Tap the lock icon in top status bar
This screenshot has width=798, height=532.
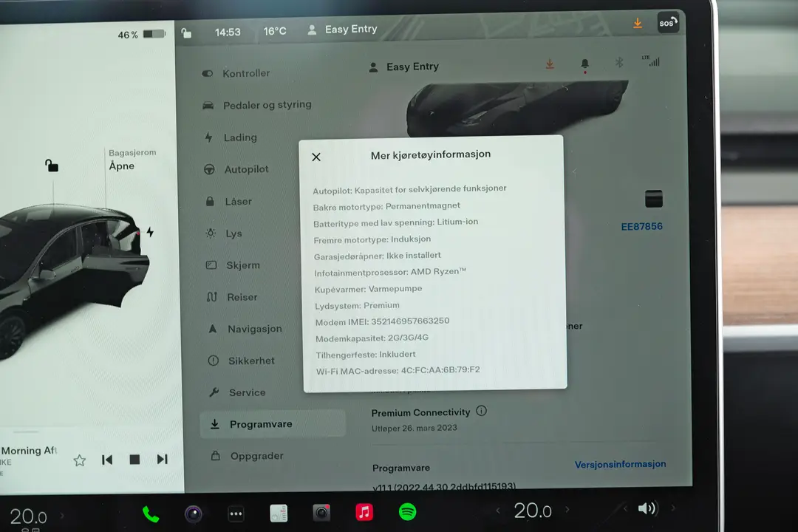tap(186, 33)
